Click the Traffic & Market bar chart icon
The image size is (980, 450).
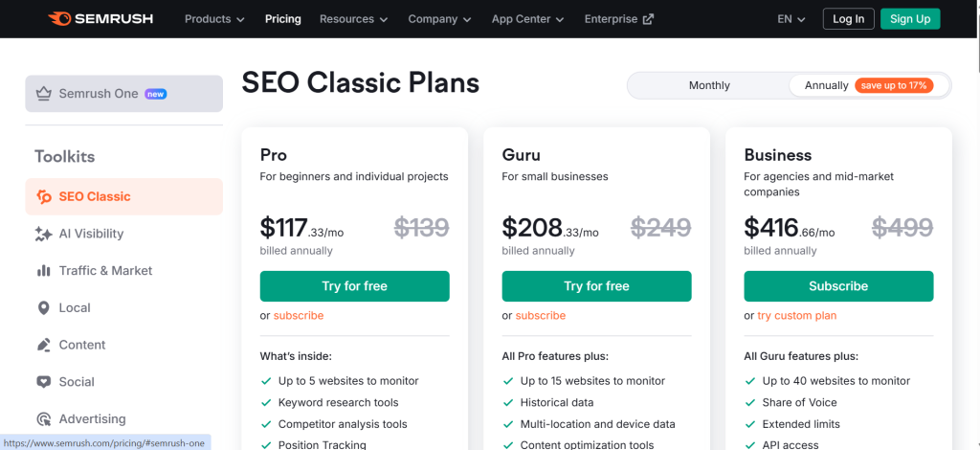(43, 271)
